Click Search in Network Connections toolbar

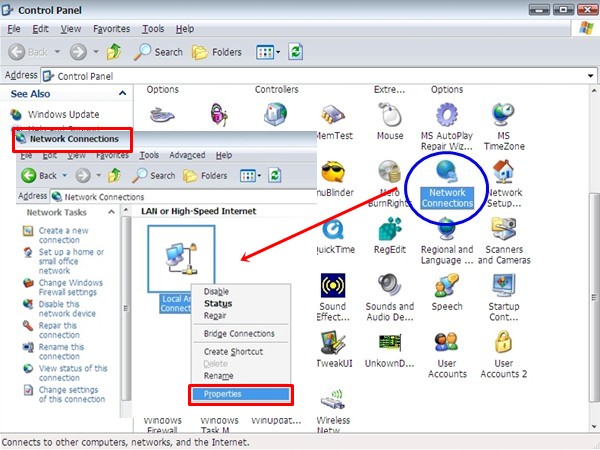point(153,176)
